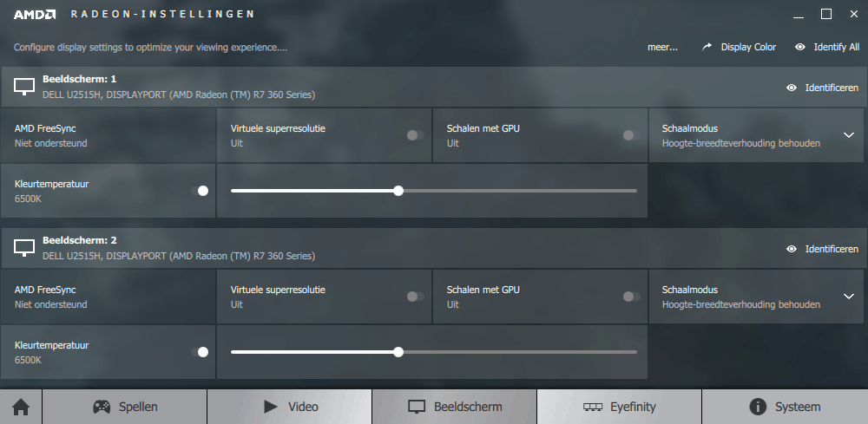The width and height of the screenshot is (868, 424).
Task: Click the Identify All eye icon
Action: [800, 48]
